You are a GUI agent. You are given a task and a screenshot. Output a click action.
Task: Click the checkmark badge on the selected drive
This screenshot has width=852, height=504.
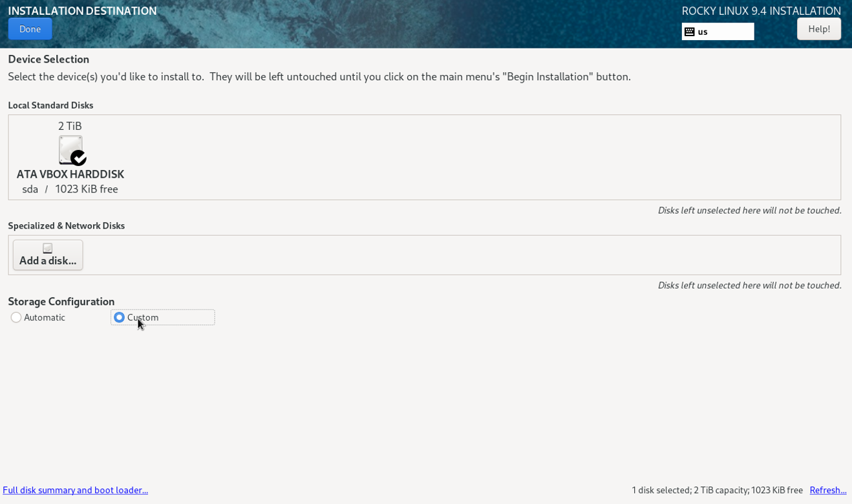click(79, 157)
